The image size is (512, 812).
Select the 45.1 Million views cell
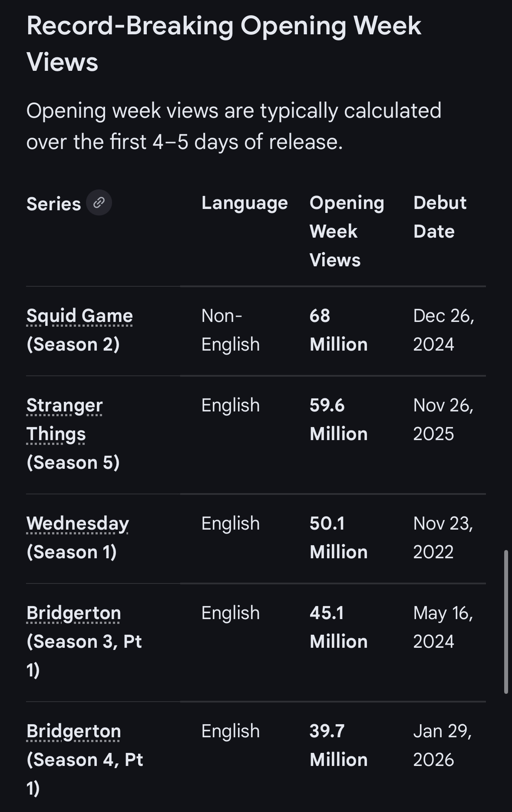tap(338, 627)
